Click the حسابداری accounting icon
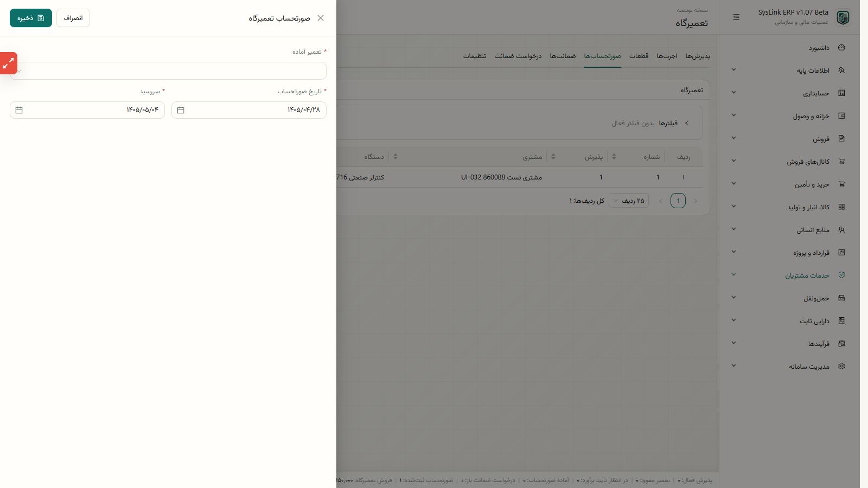Image resolution: width=868 pixels, height=488 pixels. [841, 93]
